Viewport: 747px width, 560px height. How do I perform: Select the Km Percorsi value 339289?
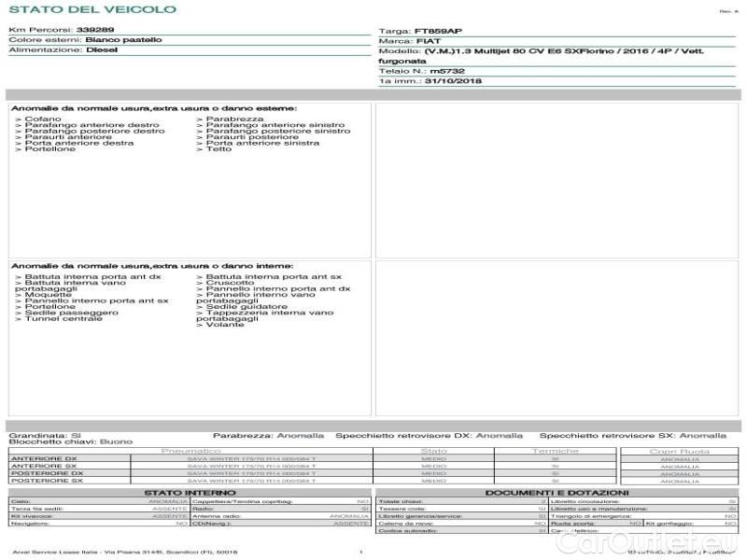(x=95, y=30)
